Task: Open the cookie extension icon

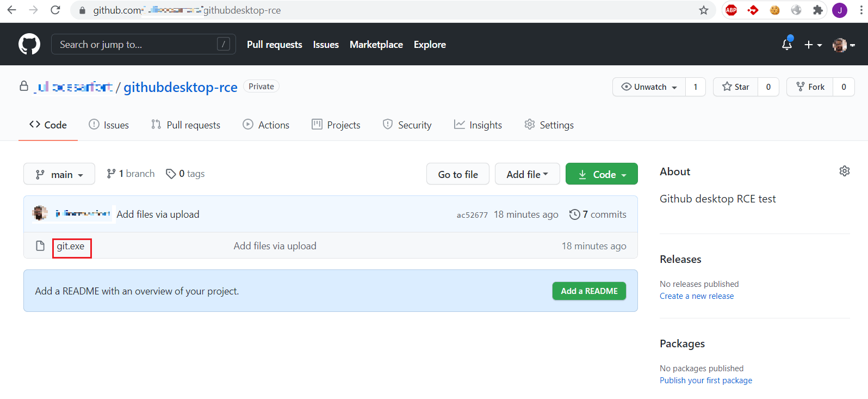Action: click(775, 10)
